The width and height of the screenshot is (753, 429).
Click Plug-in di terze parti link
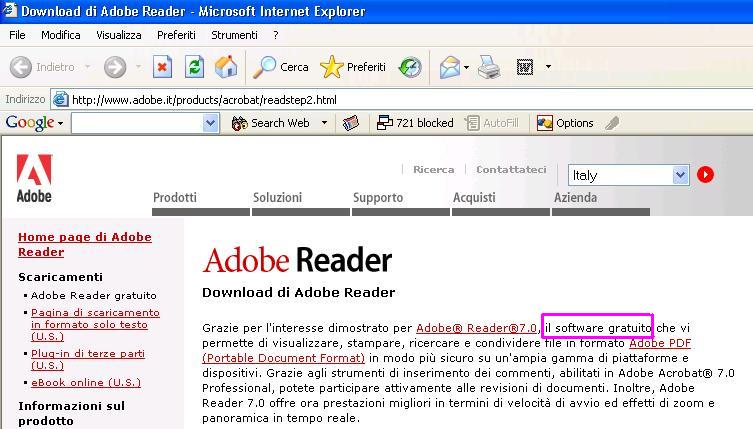[x=88, y=359]
